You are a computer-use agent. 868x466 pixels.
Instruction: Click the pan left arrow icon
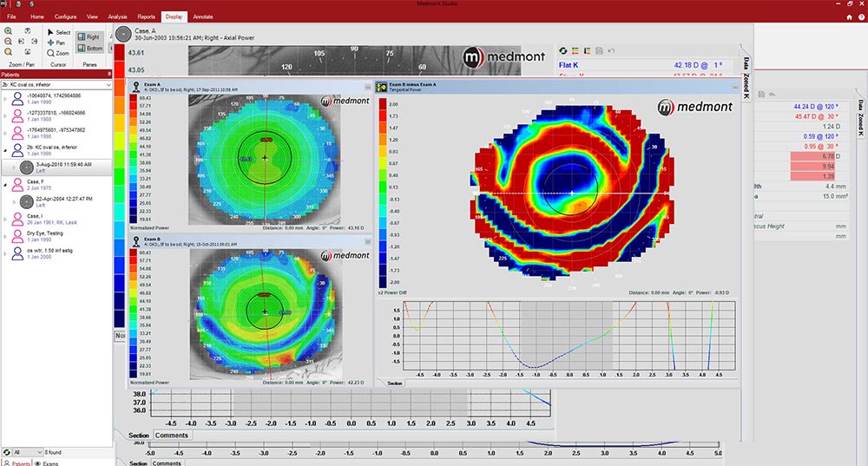(x=21, y=42)
